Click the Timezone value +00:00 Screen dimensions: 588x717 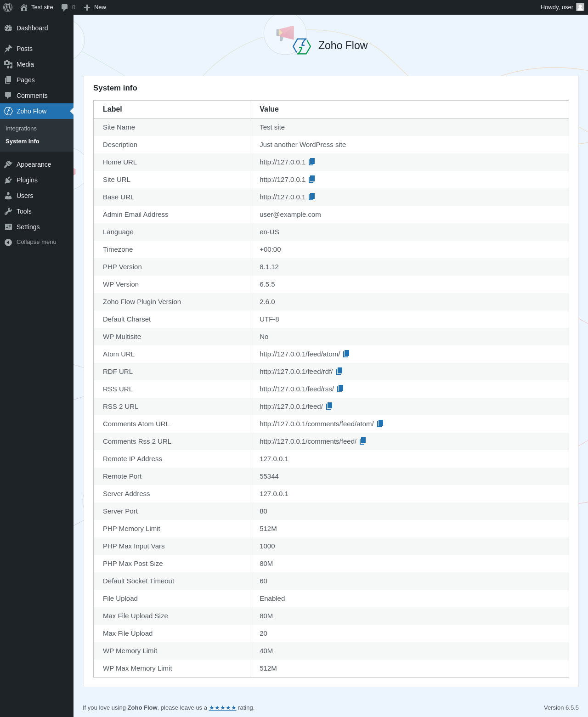point(270,249)
